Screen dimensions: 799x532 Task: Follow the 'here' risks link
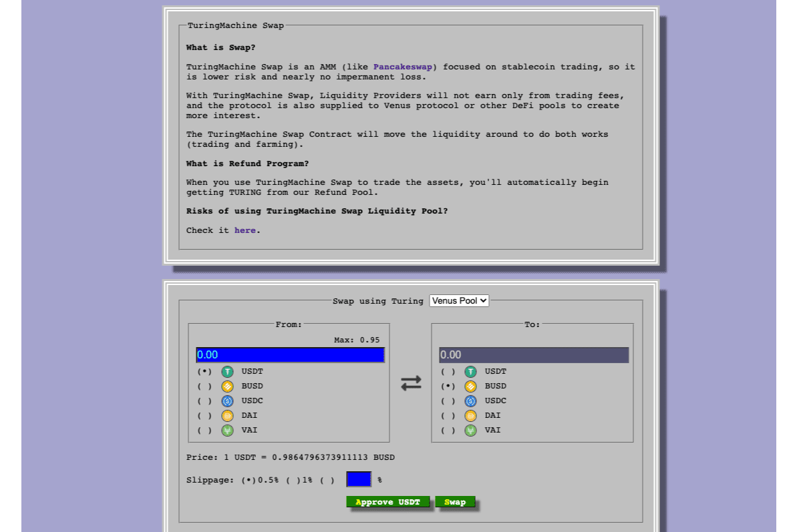[x=245, y=230]
